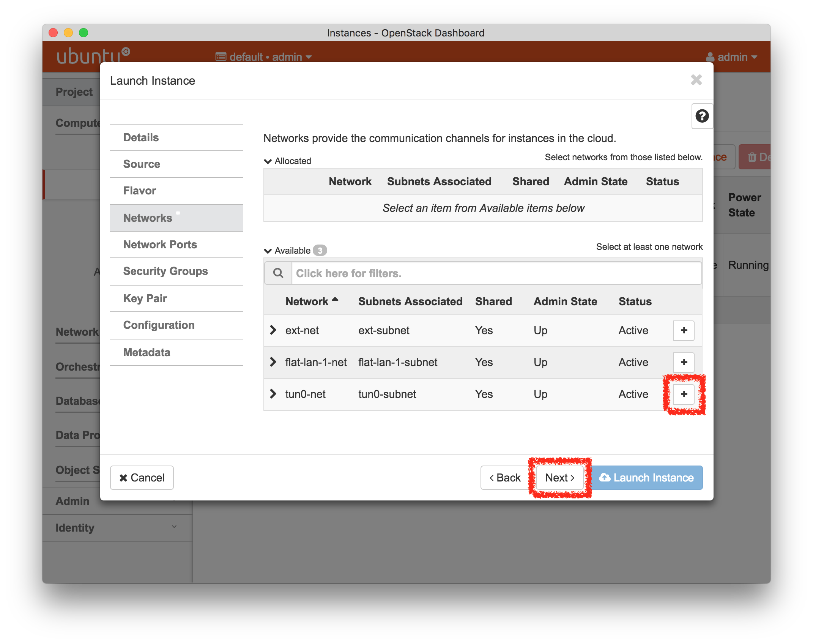Screen dimensions: 813x644
Task: Add tun0-net with its plus button
Action: click(x=684, y=394)
